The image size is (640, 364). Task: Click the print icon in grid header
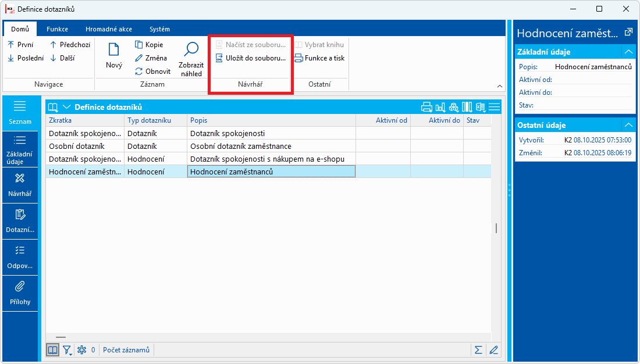[x=426, y=108]
